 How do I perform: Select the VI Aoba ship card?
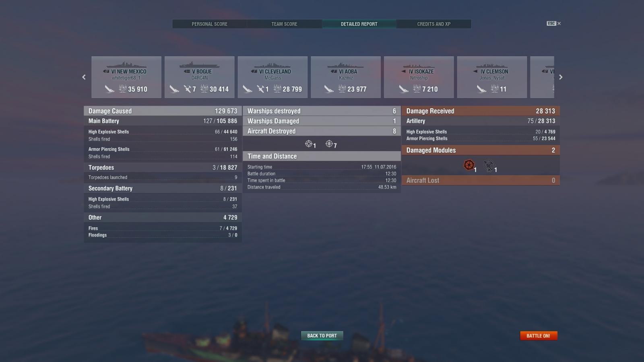coord(346,77)
